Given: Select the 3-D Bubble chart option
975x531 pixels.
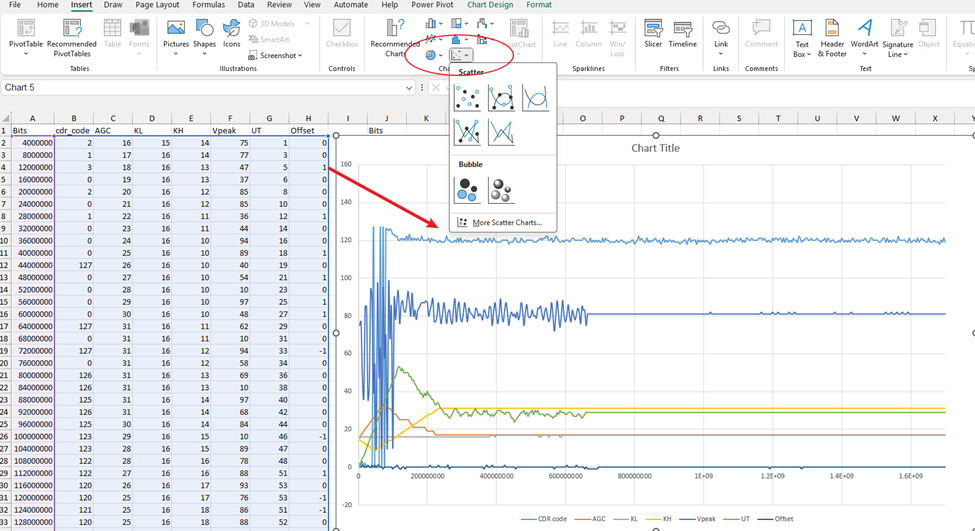Looking at the screenshot, I should point(501,190).
